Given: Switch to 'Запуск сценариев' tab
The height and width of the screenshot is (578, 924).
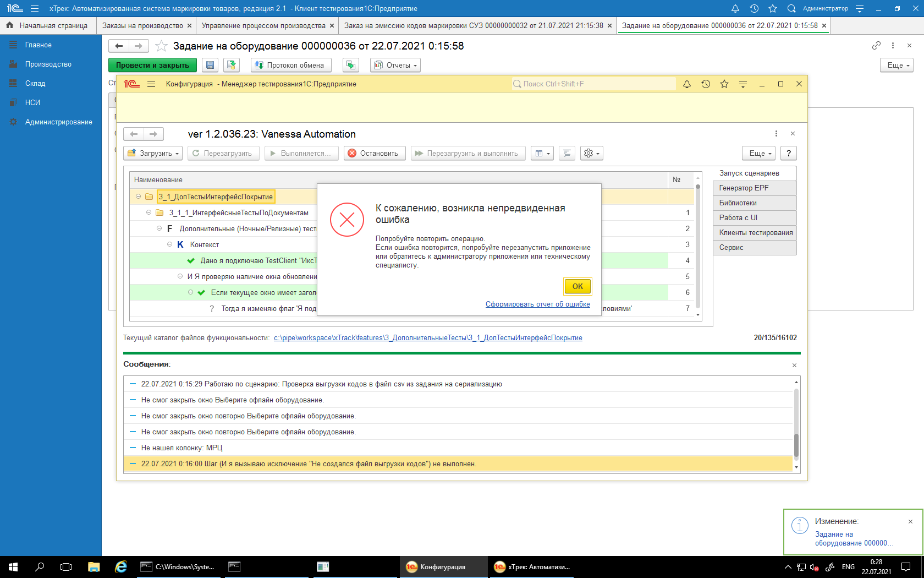Looking at the screenshot, I should pos(755,173).
